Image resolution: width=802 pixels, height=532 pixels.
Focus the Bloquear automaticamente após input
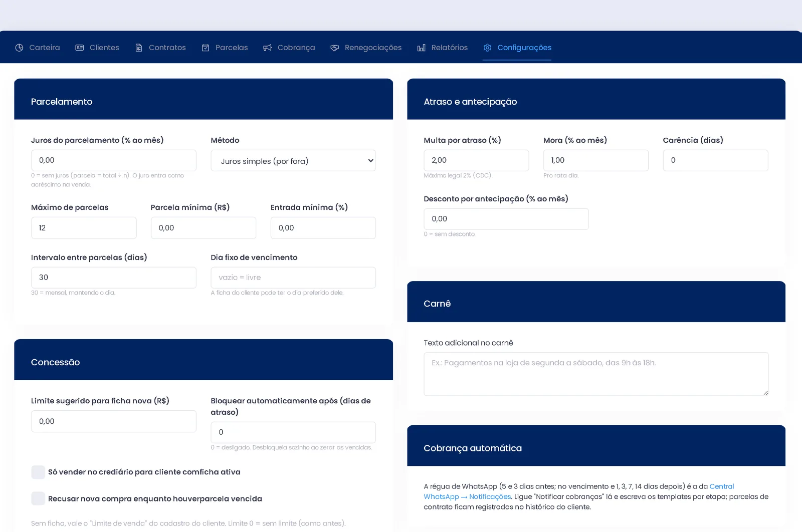(x=293, y=432)
